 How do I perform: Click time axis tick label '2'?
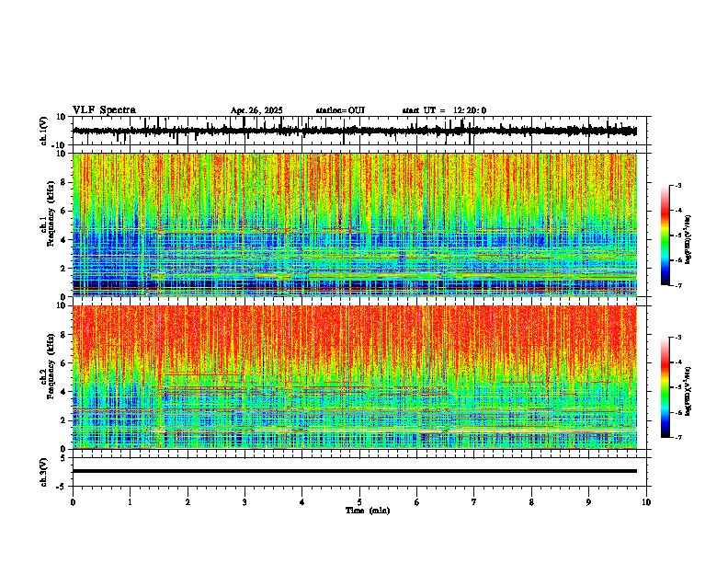(x=188, y=502)
